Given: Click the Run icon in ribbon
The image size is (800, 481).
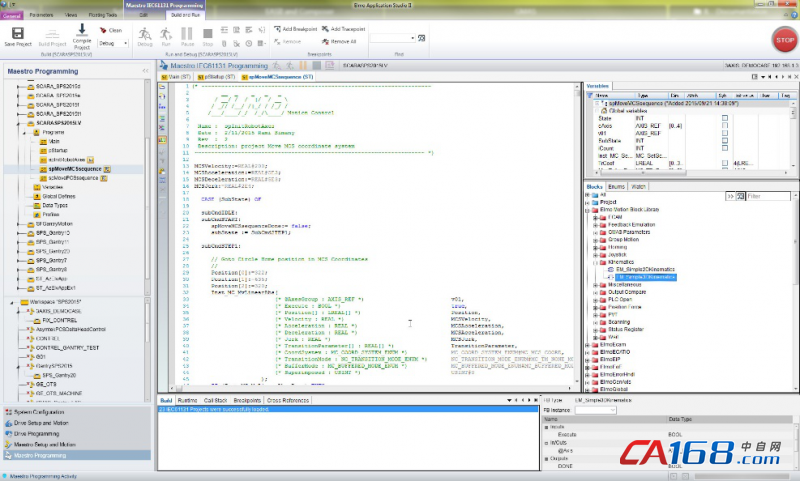Looking at the screenshot, I should [166, 34].
